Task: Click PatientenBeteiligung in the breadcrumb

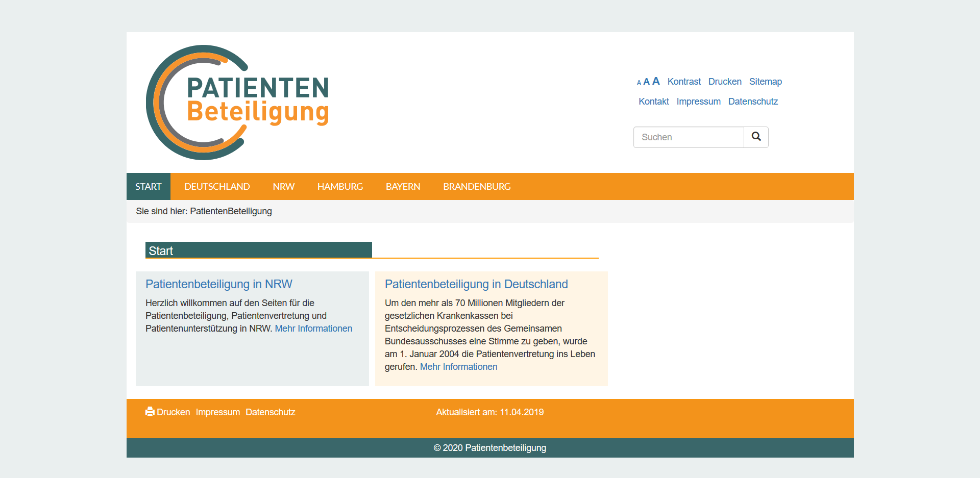Action: tap(231, 211)
